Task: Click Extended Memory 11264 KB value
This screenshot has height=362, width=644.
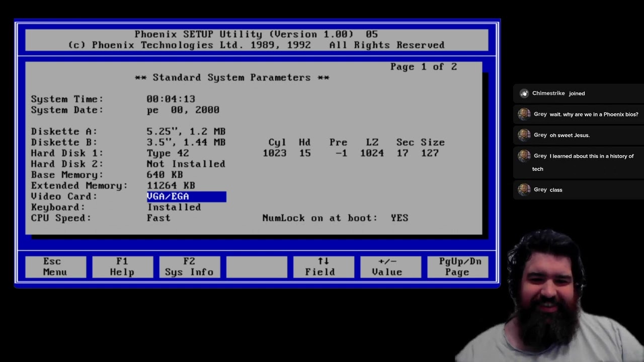Action: (171, 186)
